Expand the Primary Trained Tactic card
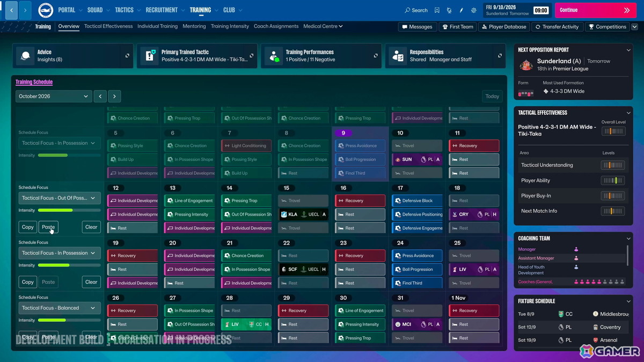Viewport: 644px width, 362px height. click(x=251, y=56)
